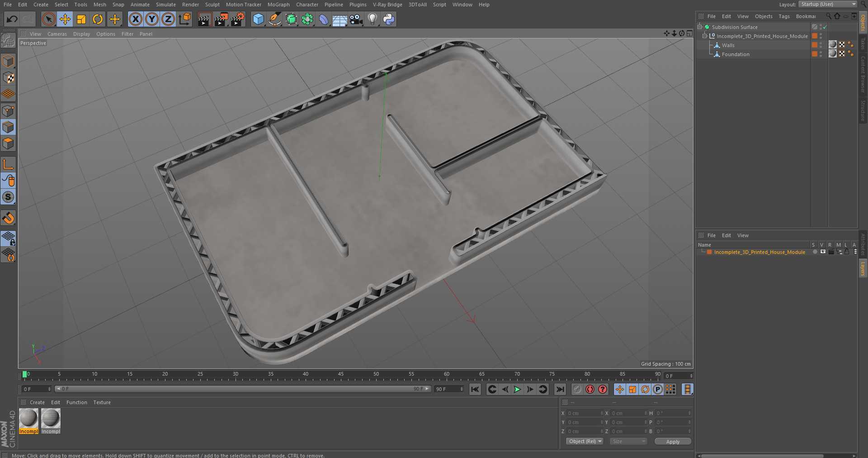The image size is (868, 458).
Task: Select second Incompl material thumbnail
Action: click(51, 421)
